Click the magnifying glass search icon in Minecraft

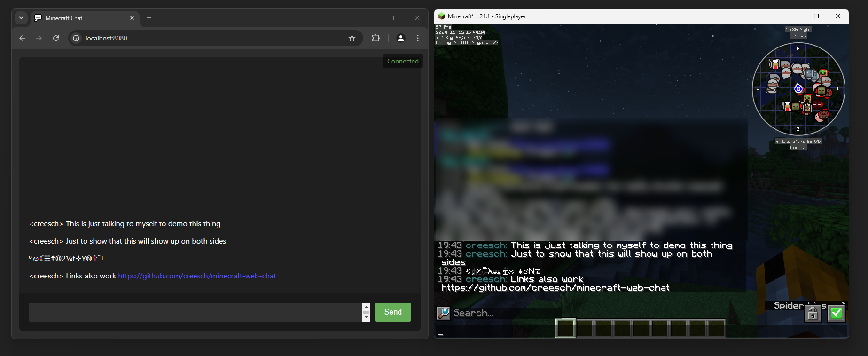(443, 313)
